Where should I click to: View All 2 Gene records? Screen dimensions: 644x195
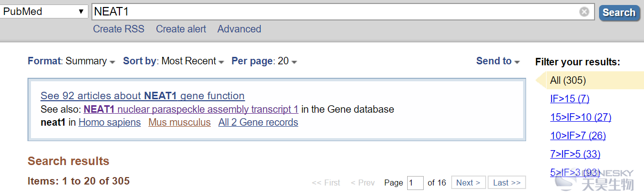point(258,122)
